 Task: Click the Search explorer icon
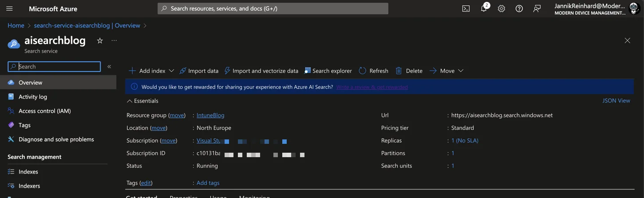click(x=307, y=71)
